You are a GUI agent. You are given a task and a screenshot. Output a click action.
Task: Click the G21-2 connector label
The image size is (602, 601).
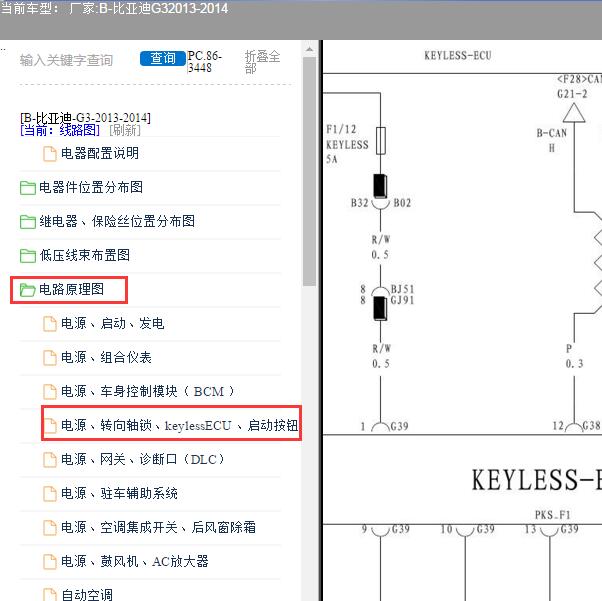[572, 94]
